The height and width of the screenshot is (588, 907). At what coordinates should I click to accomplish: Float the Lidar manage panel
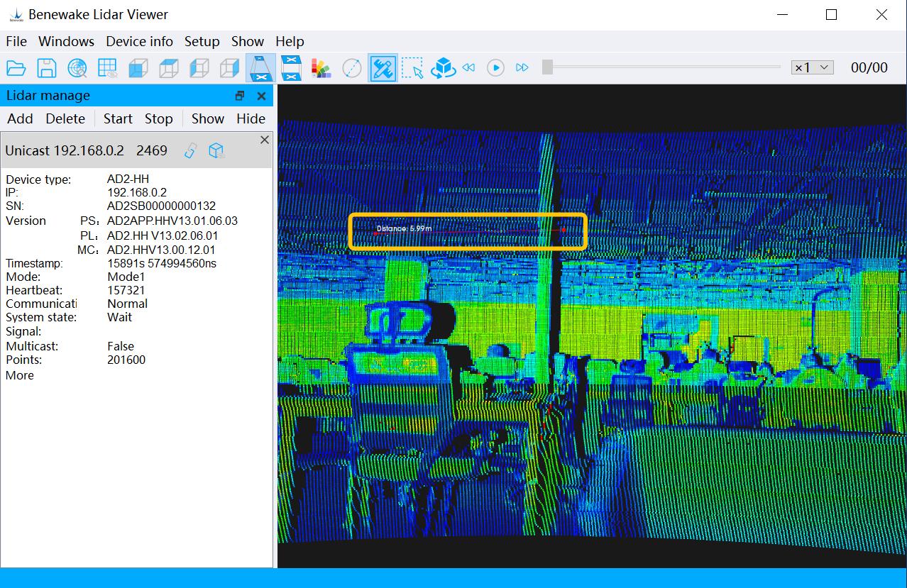[240, 96]
